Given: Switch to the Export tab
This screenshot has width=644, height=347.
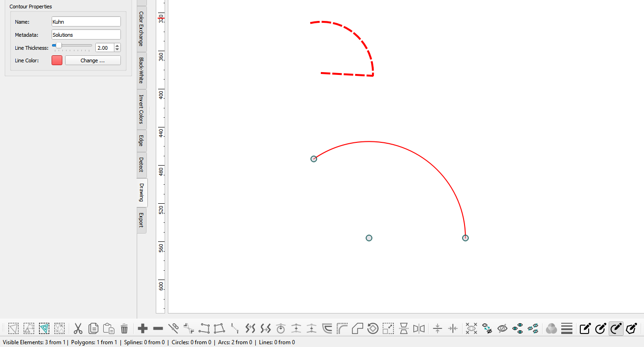Looking at the screenshot, I should pyautogui.click(x=141, y=220).
